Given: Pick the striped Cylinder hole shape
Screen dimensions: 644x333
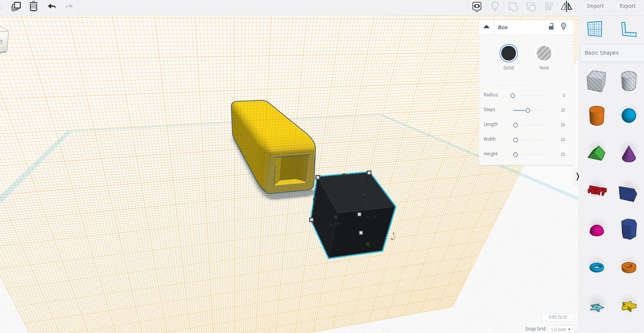Looking at the screenshot, I should tap(629, 81).
